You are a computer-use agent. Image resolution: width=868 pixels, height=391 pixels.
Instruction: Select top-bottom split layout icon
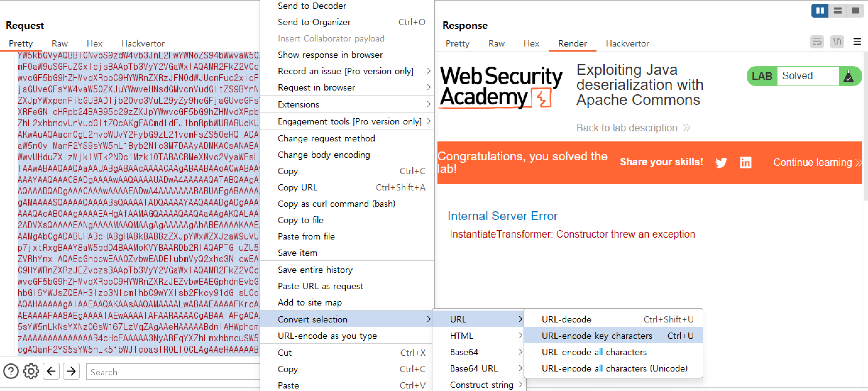(x=837, y=10)
